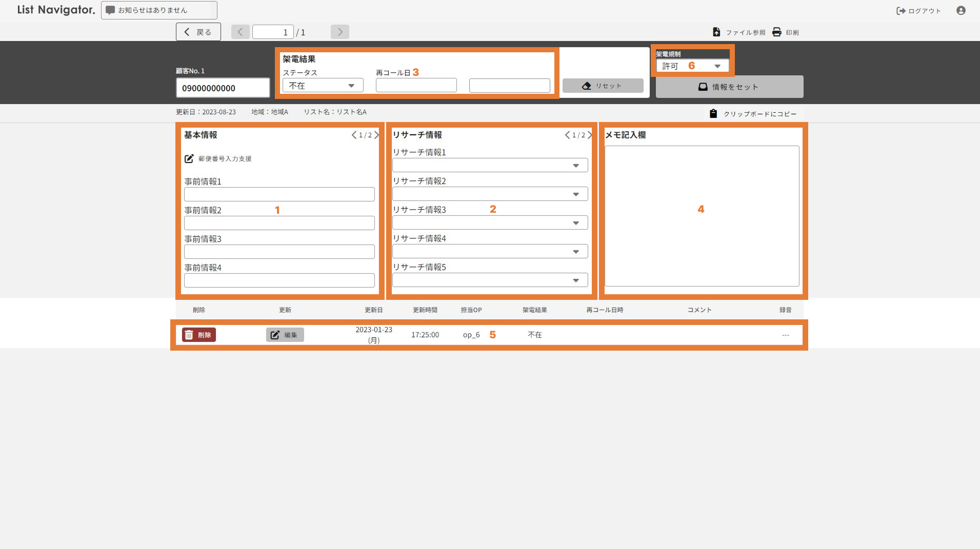Click the 再コール日 date input field
980x549 pixels.
[x=416, y=86]
